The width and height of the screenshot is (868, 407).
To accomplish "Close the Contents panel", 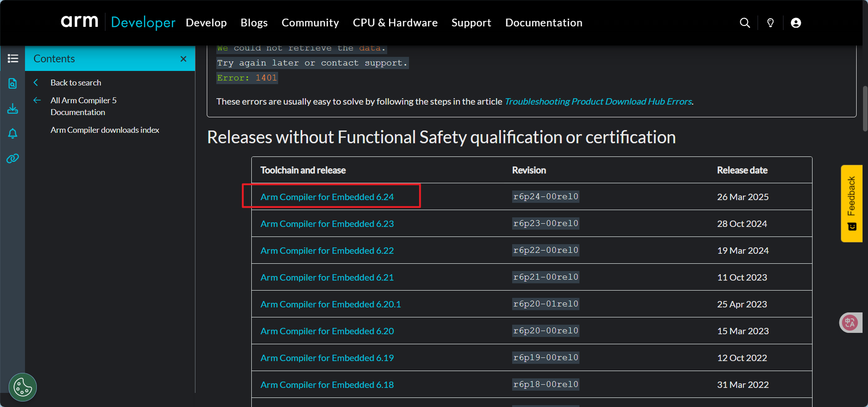I will (x=184, y=59).
